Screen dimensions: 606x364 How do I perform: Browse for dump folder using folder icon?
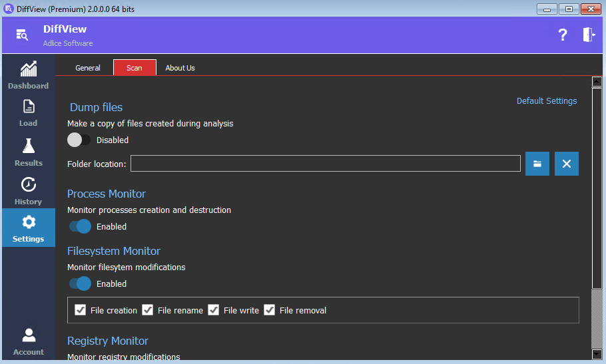tap(537, 164)
